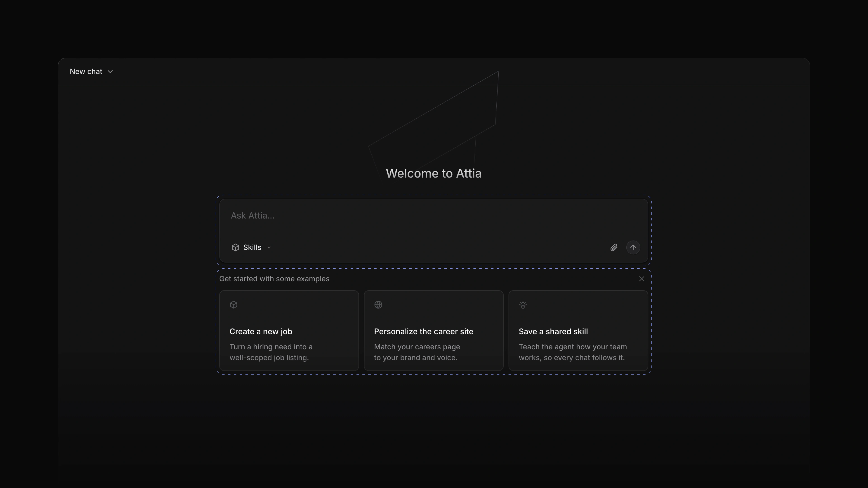Click 'Get started with some examples' text
This screenshot has width=868, height=488.
coord(274,279)
